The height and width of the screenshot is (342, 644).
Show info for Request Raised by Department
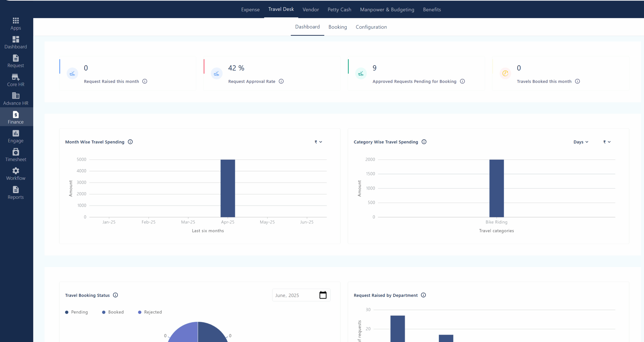423,295
